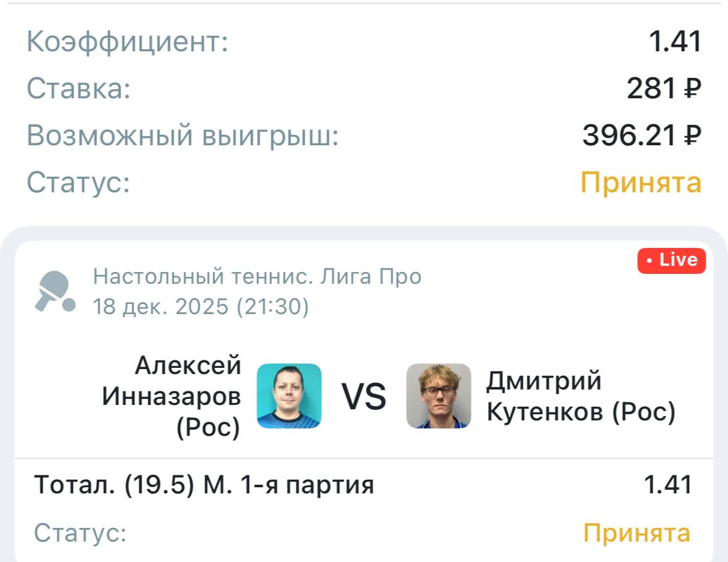The height and width of the screenshot is (562, 728).
Task: Click the 1.41 odds in the Тотал row
Action: point(667,485)
